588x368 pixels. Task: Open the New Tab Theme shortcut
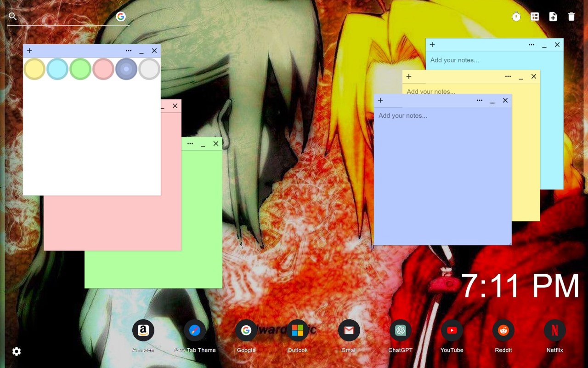(x=195, y=330)
